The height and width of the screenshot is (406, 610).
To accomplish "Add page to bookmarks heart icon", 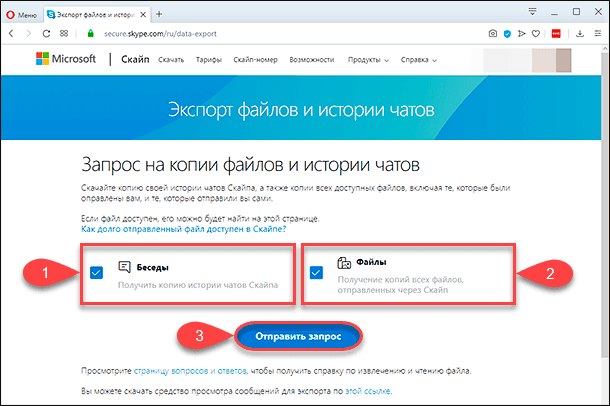I will click(536, 34).
